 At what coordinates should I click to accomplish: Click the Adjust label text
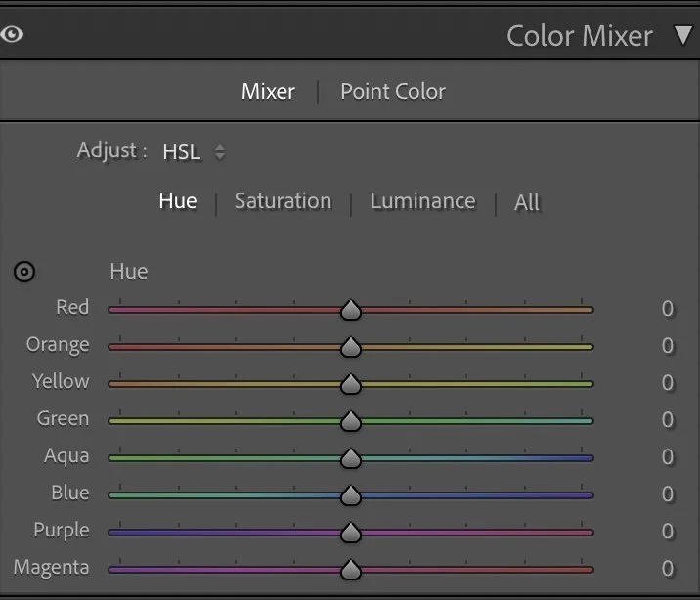click(x=111, y=150)
